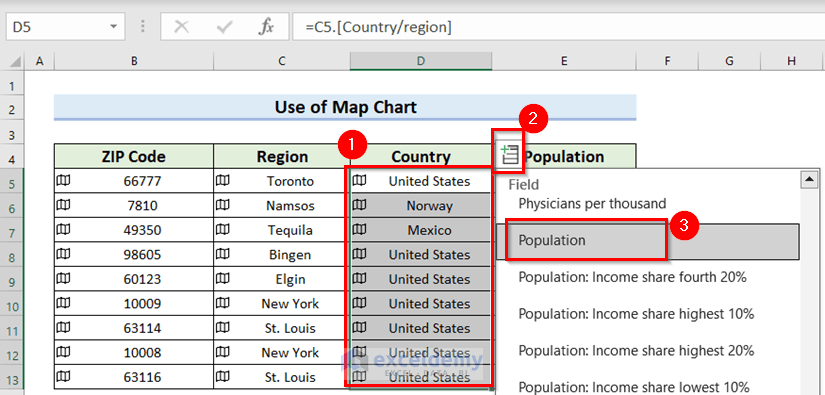The width and height of the screenshot is (825, 395).
Task: Click the field list scroll up arrow
Action: [809, 180]
